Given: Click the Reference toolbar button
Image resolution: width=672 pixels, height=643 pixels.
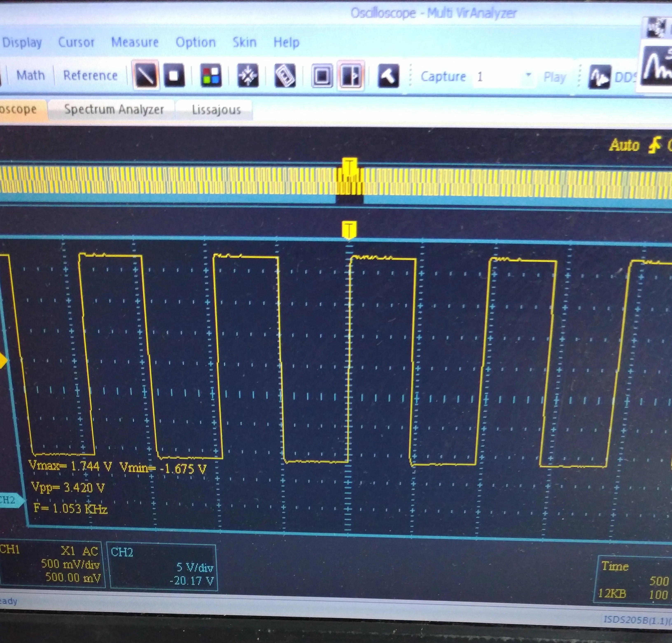Looking at the screenshot, I should [x=90, y=75].
